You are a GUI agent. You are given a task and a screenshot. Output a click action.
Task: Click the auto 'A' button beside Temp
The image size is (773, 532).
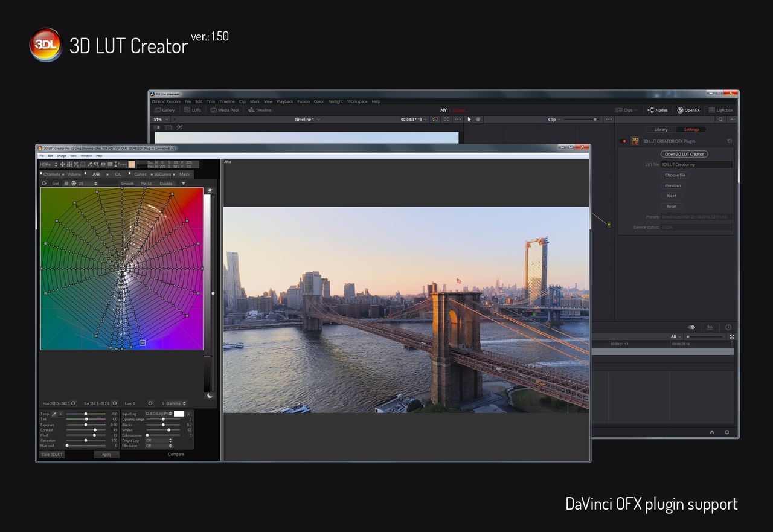pos(60,414)
